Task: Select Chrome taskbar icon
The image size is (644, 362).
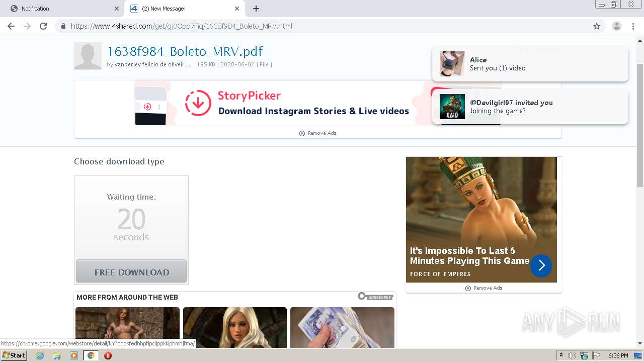Action: (91, 355)
